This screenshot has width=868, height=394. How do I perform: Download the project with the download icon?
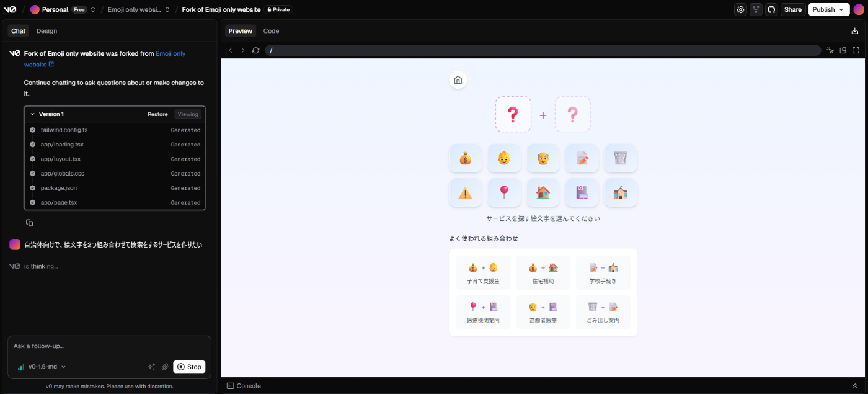[855, 31]
